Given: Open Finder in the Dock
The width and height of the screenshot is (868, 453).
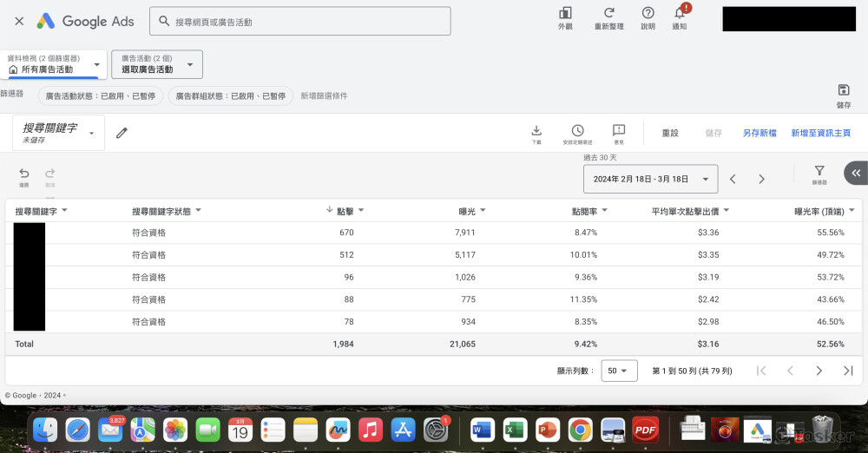Looking at the screenshot, I should (45, 430).
